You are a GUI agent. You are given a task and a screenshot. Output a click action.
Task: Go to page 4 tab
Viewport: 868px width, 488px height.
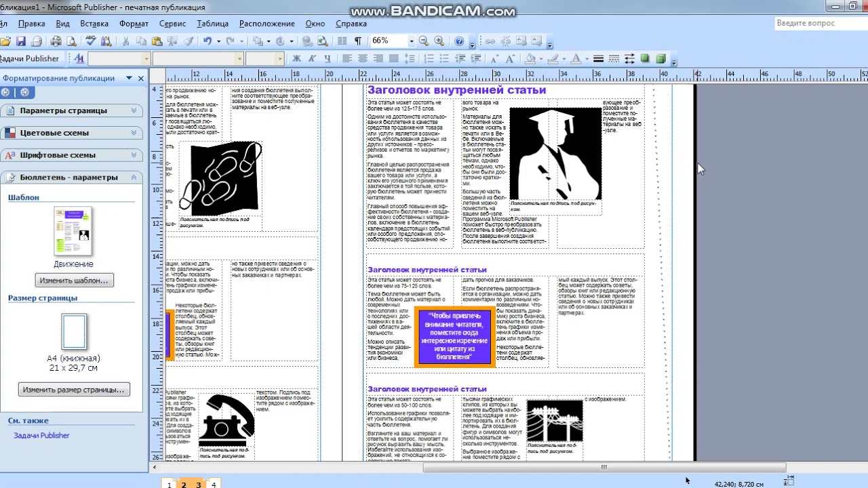tap(213, 485)
